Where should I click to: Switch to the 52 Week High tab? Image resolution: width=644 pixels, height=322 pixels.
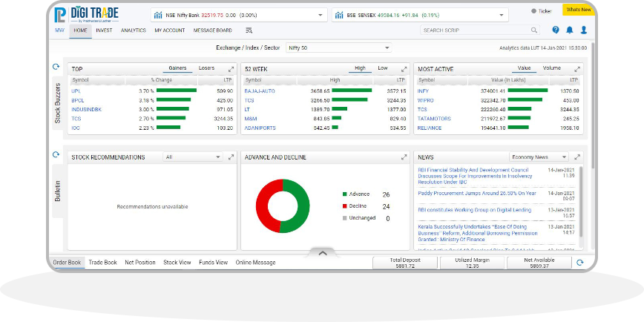point(360,68)
